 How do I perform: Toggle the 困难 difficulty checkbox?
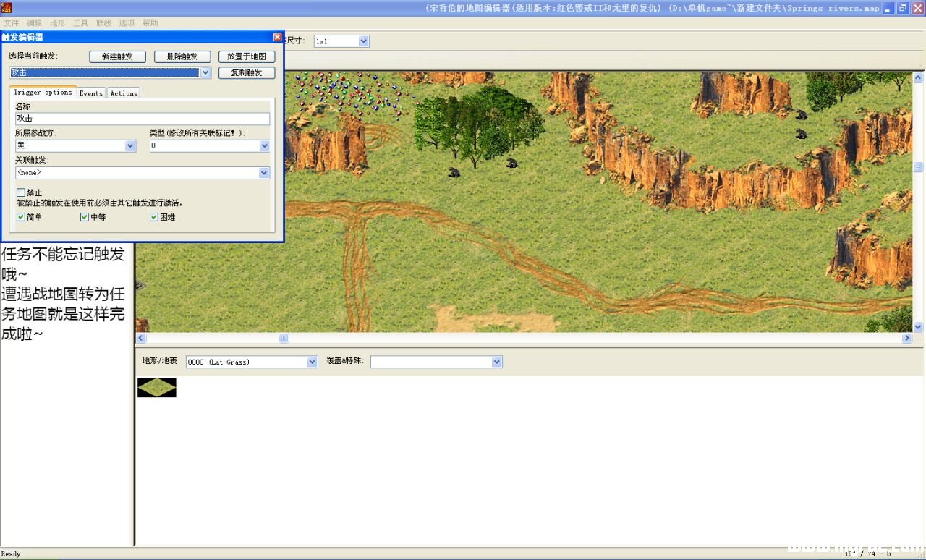pyautogui.click(x=154, y=217)
